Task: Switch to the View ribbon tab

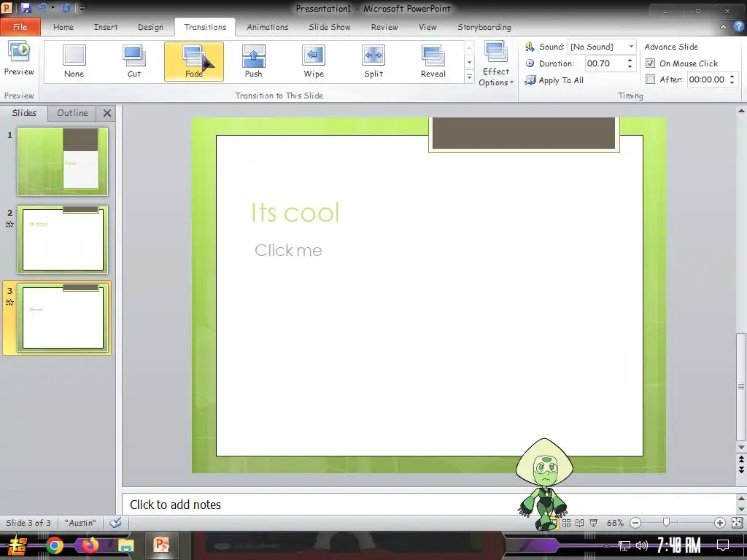Action: coord(427,27)
